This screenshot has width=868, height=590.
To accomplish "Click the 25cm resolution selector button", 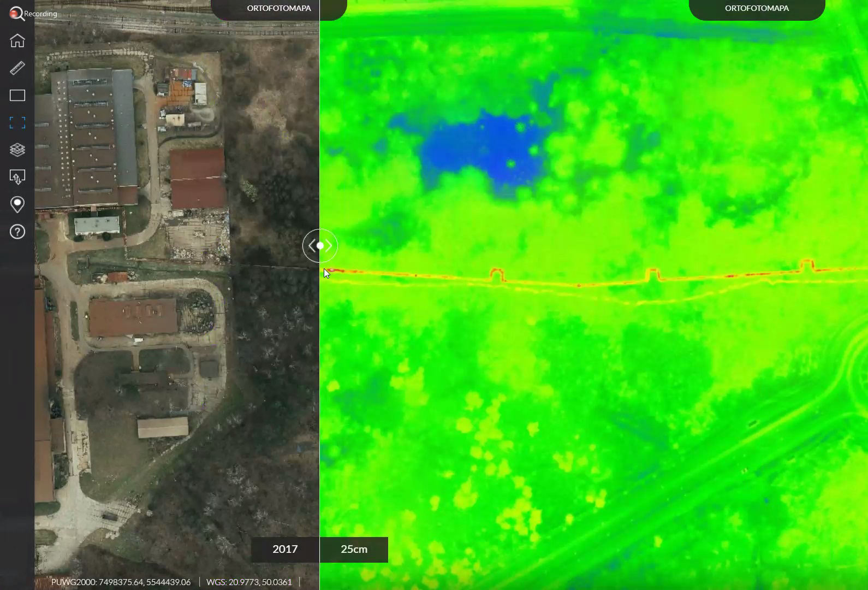I will [x=354, y=550].
